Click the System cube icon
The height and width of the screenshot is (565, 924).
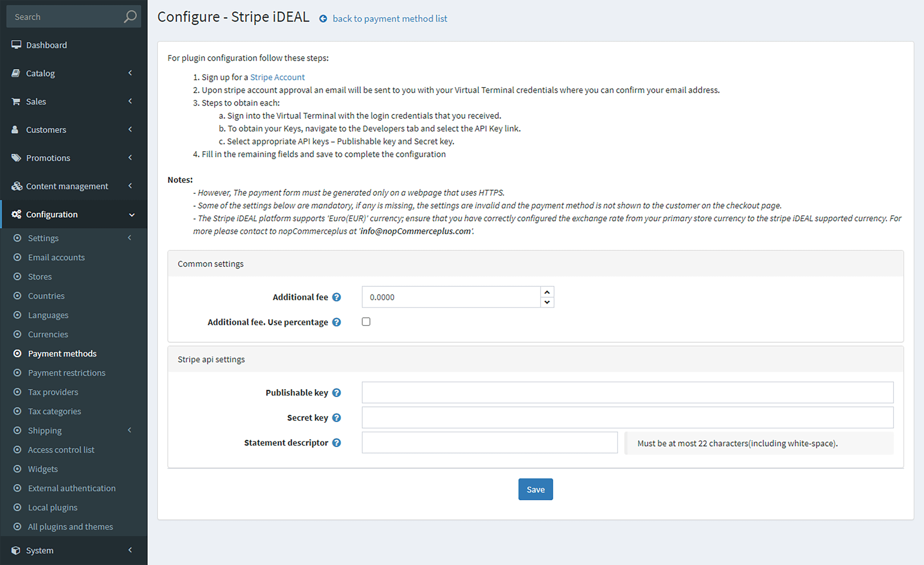coord(16,550)
